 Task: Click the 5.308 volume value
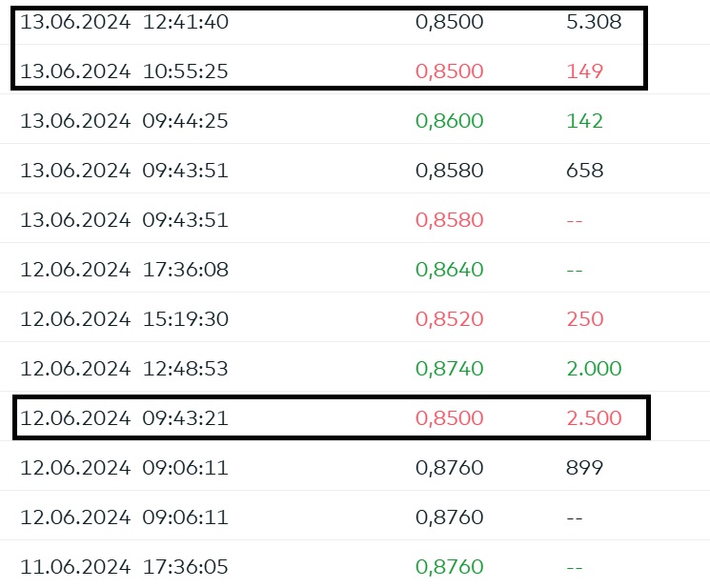pos(593,22)
